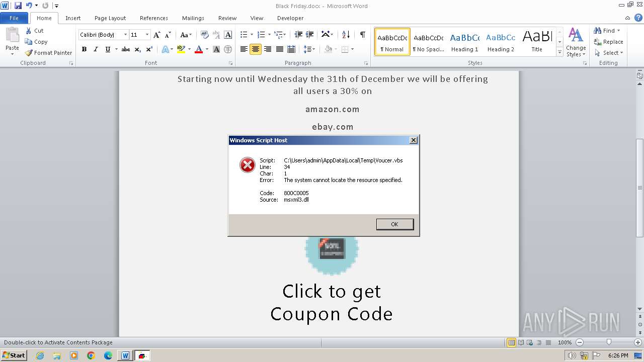Switch to Print Layout view in status bar
The image size is (644, 362).
point(511,342)
